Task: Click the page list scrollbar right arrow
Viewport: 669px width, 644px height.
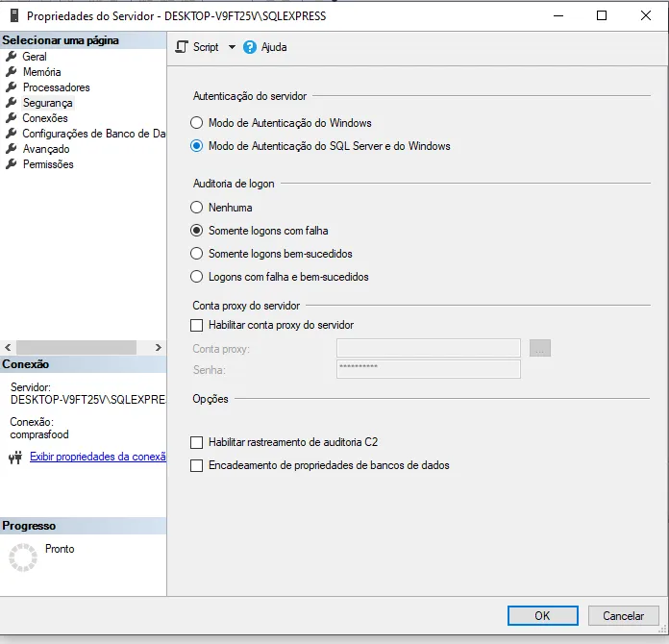Action: tap(159, 347)
